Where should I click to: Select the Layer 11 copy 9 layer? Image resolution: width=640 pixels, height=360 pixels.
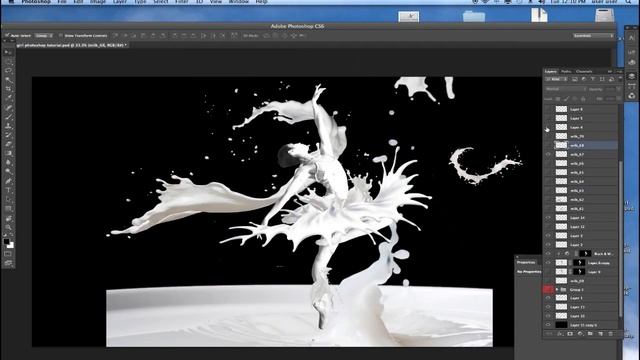point(586,325)
